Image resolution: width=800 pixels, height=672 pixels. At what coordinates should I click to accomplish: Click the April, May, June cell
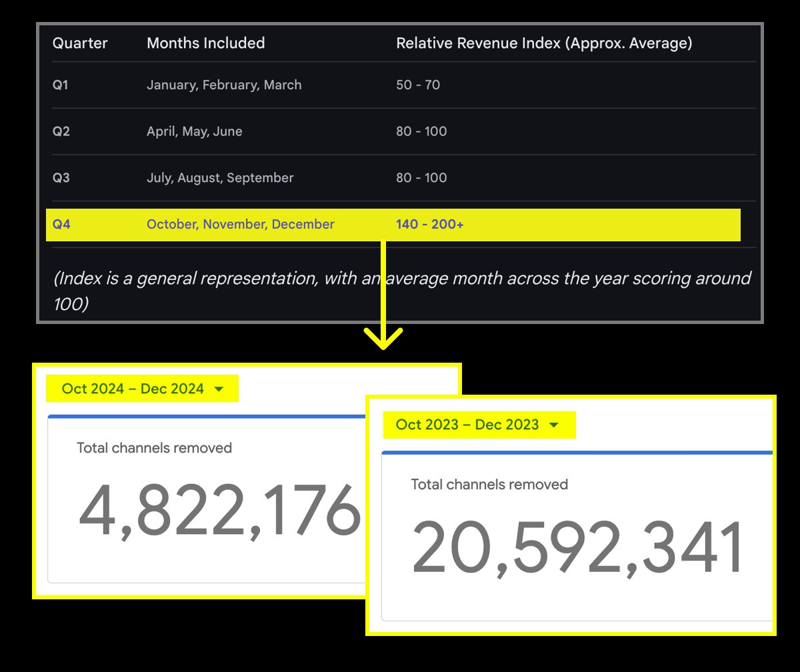tap(195, 131)
